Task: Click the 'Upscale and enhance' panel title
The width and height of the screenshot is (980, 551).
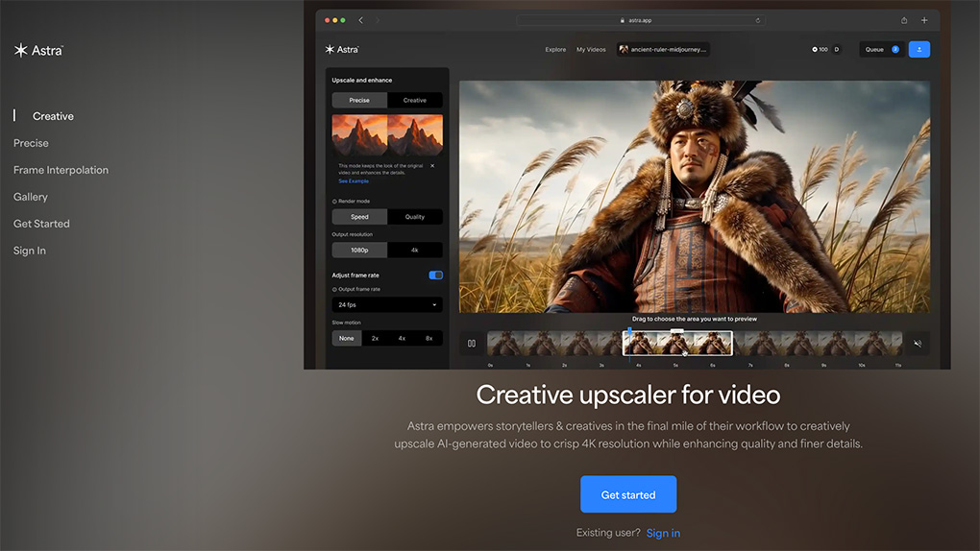Action: pyautogui.click(x=362, y=80)
